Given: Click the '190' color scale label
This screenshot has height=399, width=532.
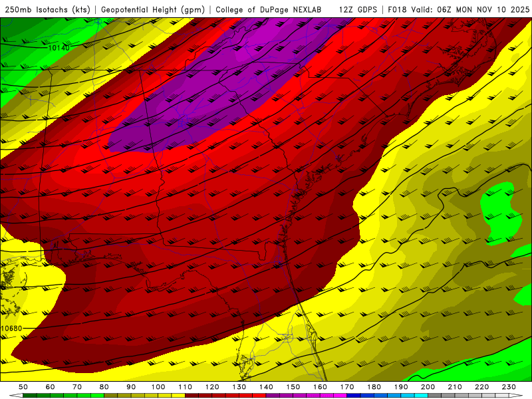Looking at the screenshot, I should (401, 387).
